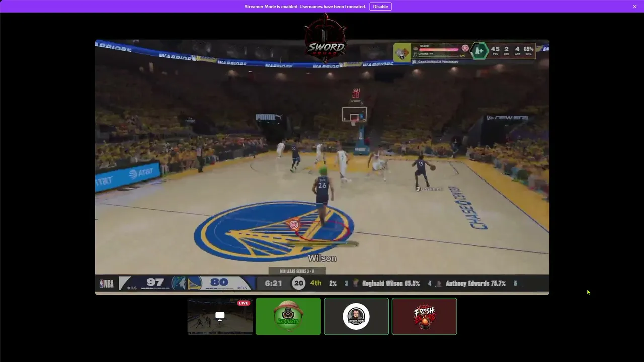The height and width of the screenshot is (362, 644).
Task: Click the score 80 on the scoreboard
Action: coord(219,282)
